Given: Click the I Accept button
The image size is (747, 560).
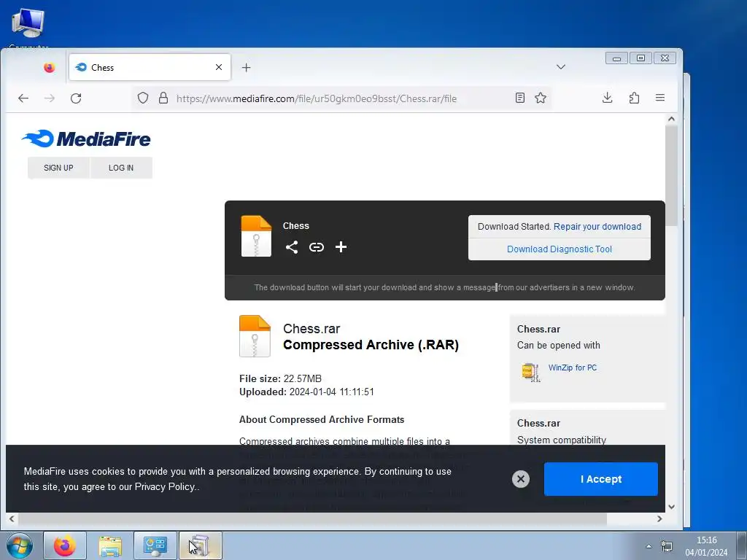Looking at the screenshot, I should point(601,479).
